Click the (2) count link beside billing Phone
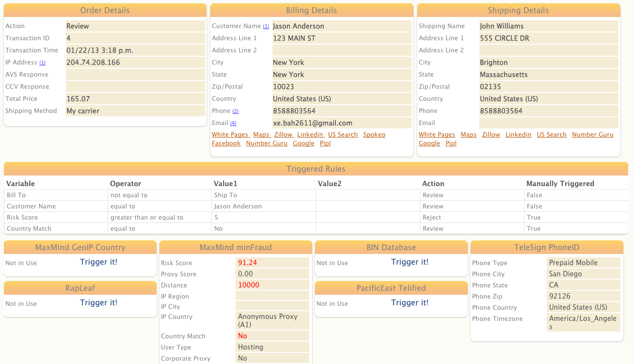The image size is (633, 364). click(x=236, y=111)
